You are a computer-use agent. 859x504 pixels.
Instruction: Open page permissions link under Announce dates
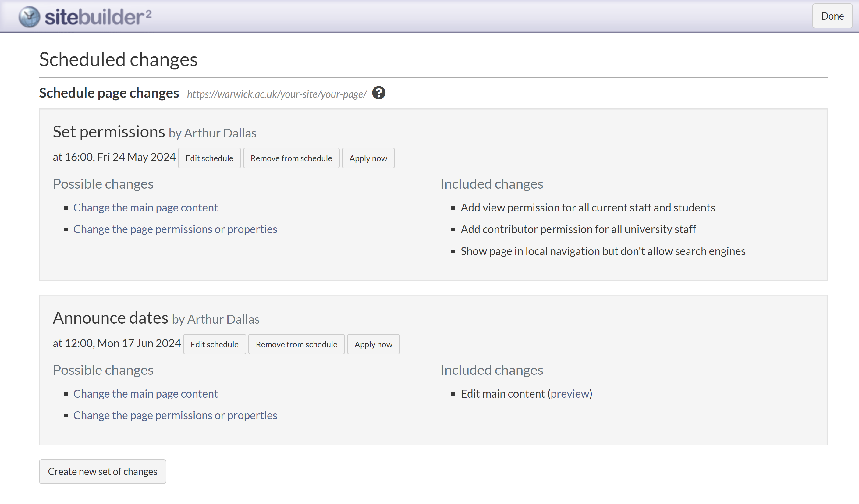(175, 415)
